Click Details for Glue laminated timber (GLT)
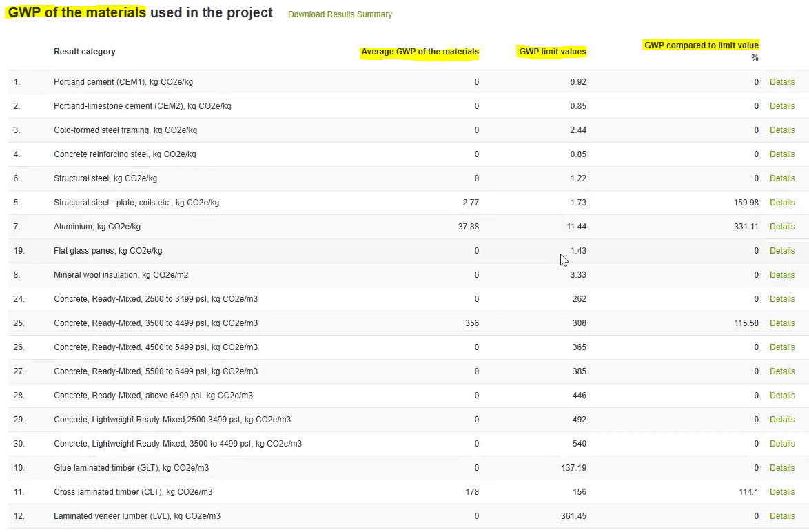The image size is (809, 532). pyautogui.click(x=782, y=467)
